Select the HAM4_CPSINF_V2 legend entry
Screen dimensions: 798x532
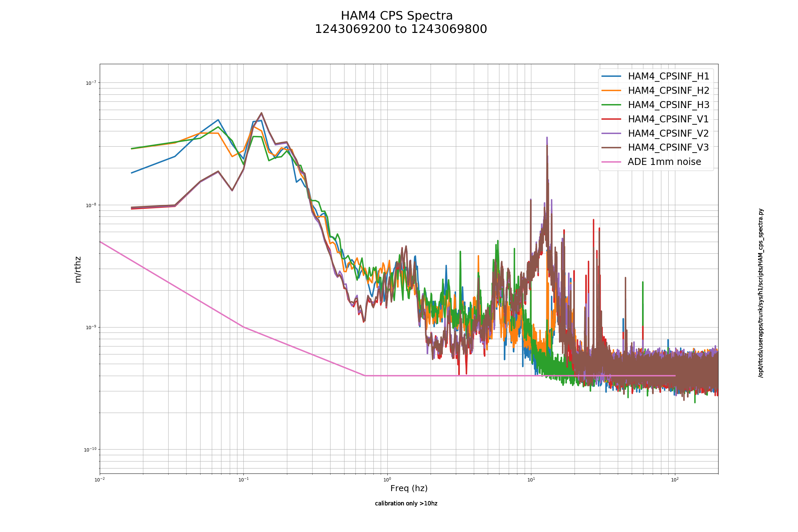[655, 133]
